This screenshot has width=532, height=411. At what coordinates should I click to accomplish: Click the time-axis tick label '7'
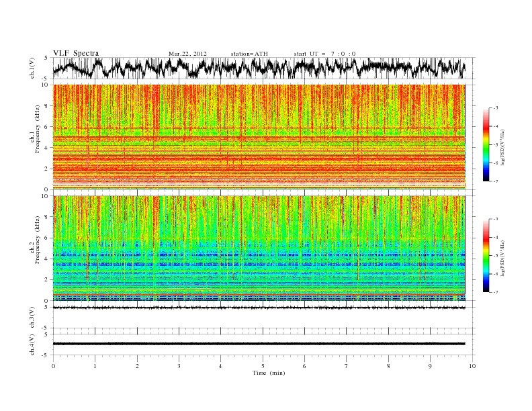point(347,366)
